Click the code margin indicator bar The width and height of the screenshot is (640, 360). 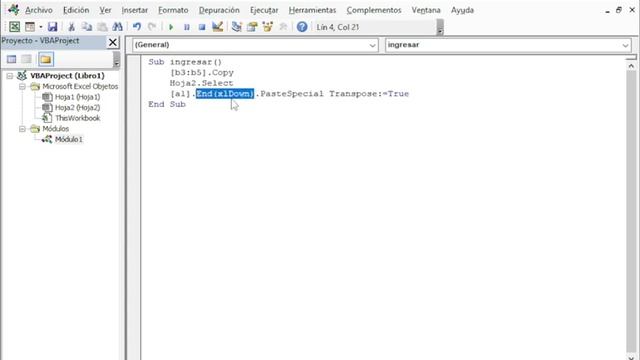[133, 207]
